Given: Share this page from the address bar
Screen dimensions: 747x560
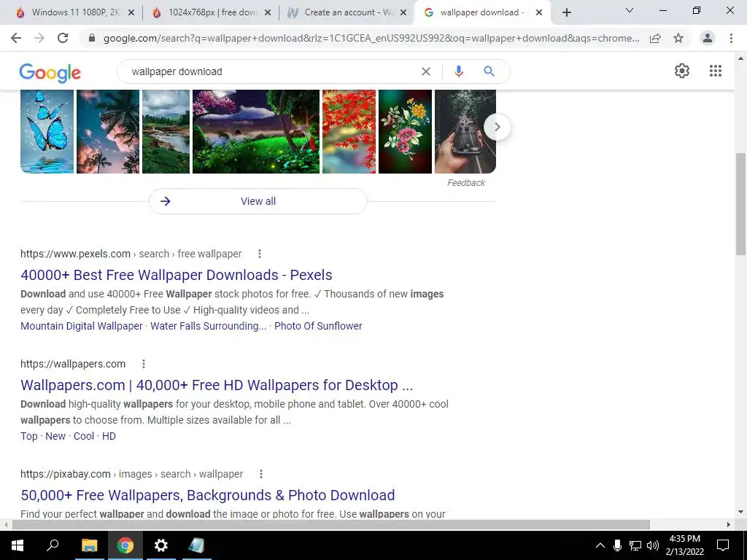Looking at the screenshot, I should point(655,38).
